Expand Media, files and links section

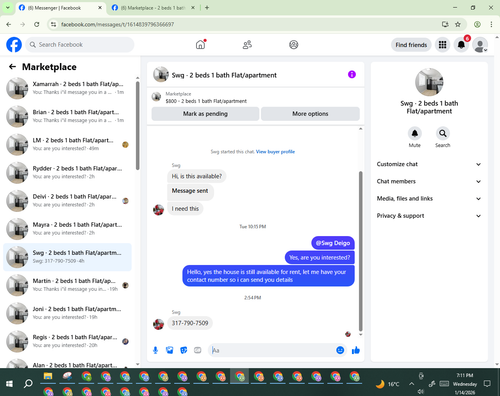click(x=429, y=199)
